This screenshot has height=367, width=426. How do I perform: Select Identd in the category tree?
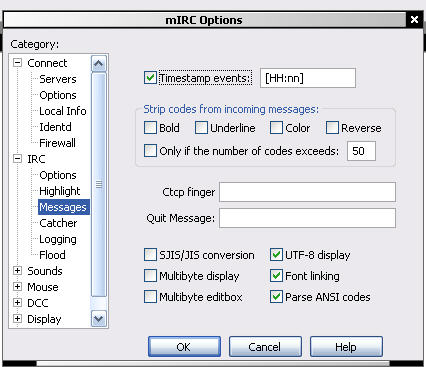55,127
